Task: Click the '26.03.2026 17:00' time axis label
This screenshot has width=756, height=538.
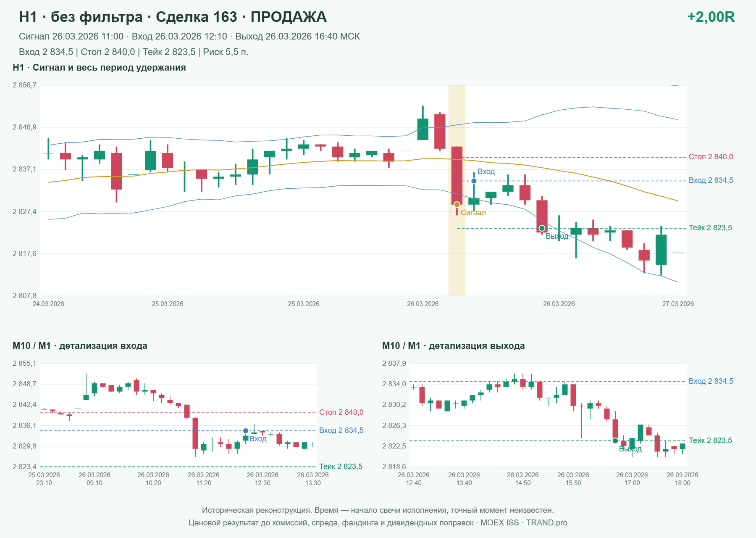Action: pyautogui.click(x=632, y=479)
